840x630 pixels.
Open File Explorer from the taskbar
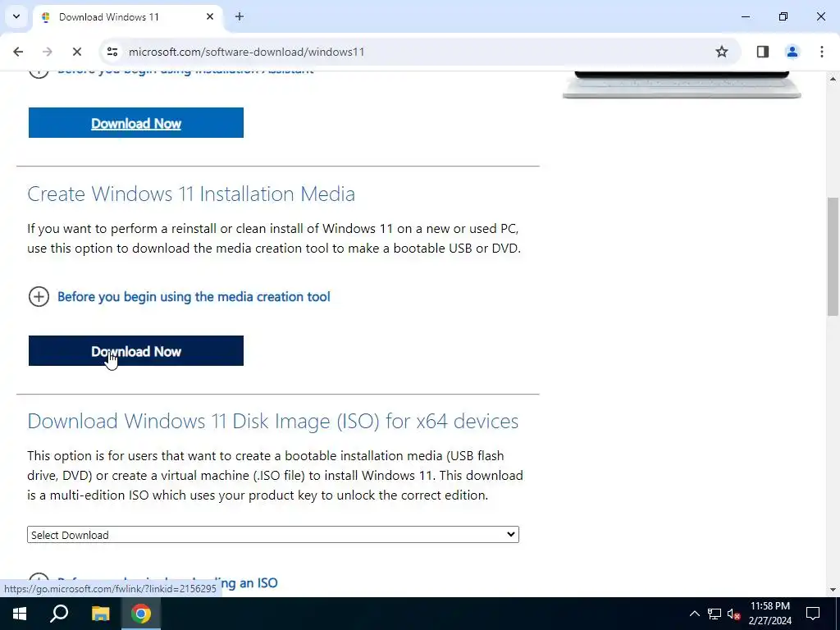100,614
